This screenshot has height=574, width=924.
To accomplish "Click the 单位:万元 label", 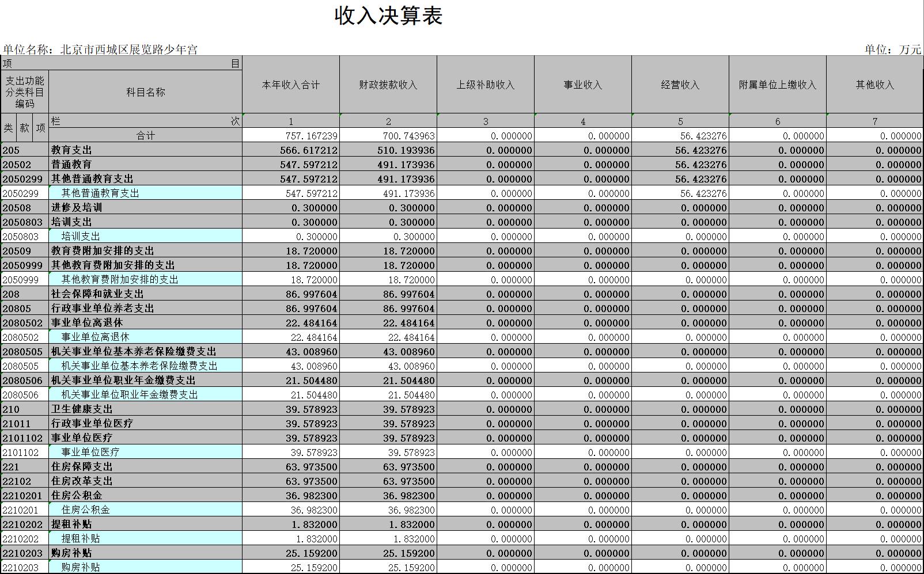I will point(892,50).
